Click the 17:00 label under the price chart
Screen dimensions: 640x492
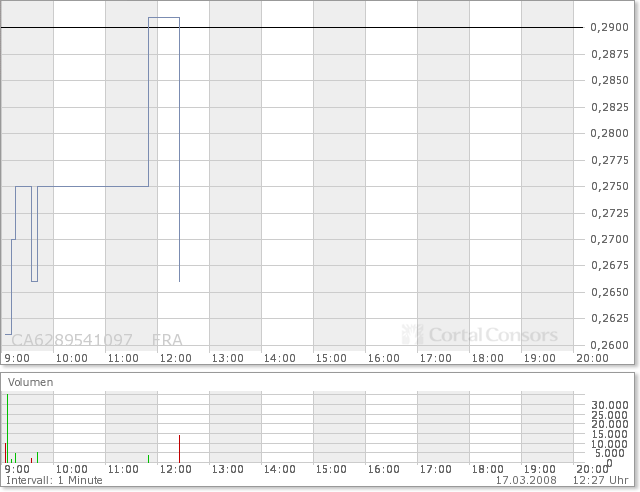pos(436,358)
